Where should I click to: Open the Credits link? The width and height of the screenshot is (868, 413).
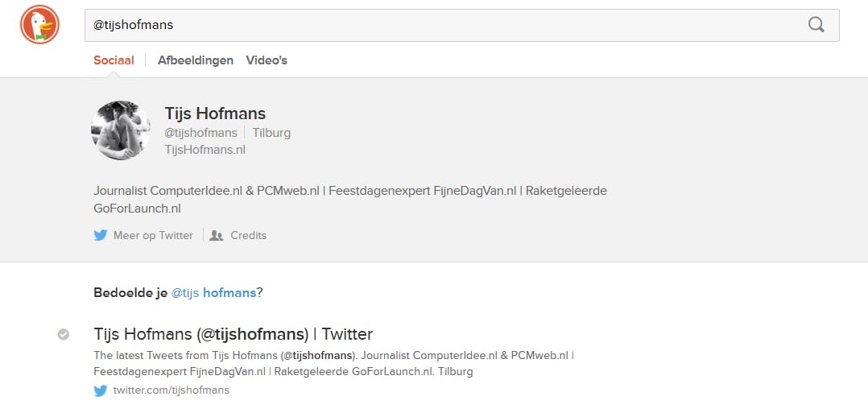tap(248, 236)
